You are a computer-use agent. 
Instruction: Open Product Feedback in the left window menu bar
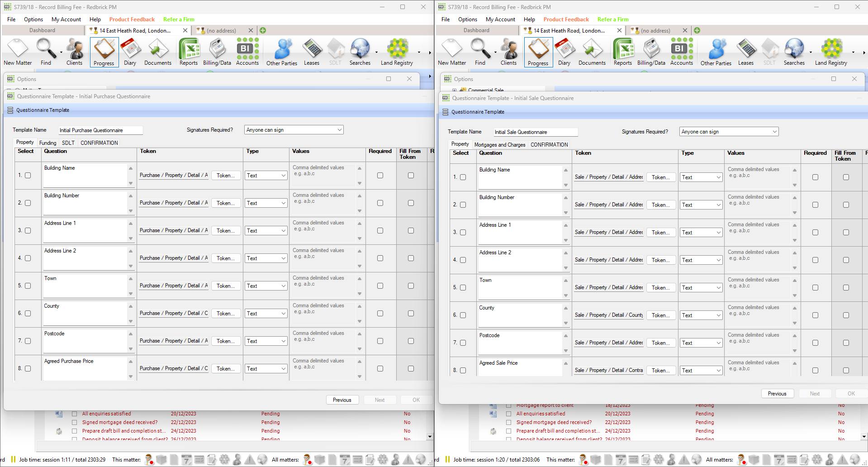click(x=132, y=19)
